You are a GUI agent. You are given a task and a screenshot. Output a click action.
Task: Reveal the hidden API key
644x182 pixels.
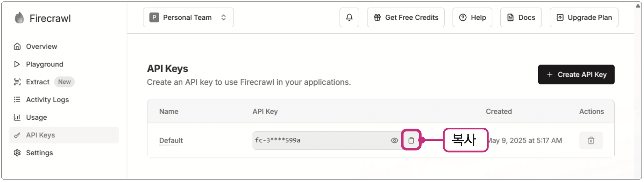click(x=394, y=140)
